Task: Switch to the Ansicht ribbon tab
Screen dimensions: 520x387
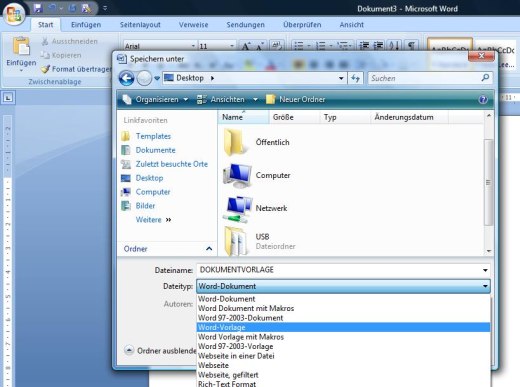Action: [x=352, y=25]
